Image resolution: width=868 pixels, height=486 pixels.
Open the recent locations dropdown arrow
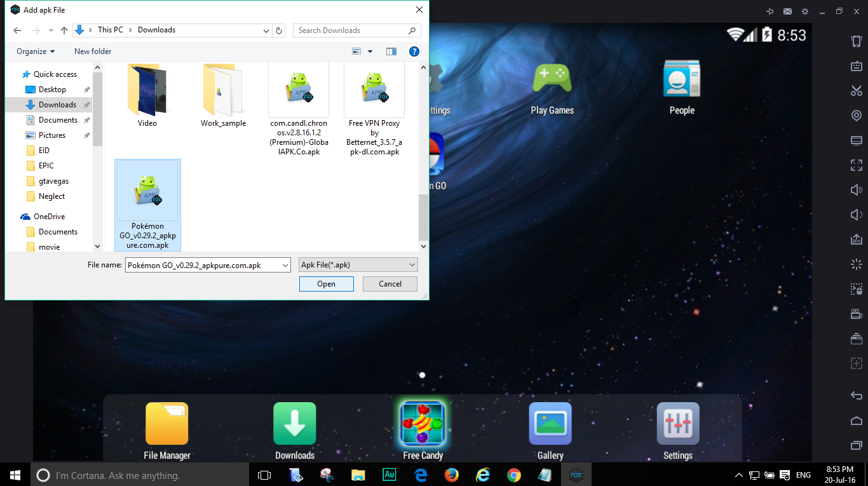[x=50, y=30]
